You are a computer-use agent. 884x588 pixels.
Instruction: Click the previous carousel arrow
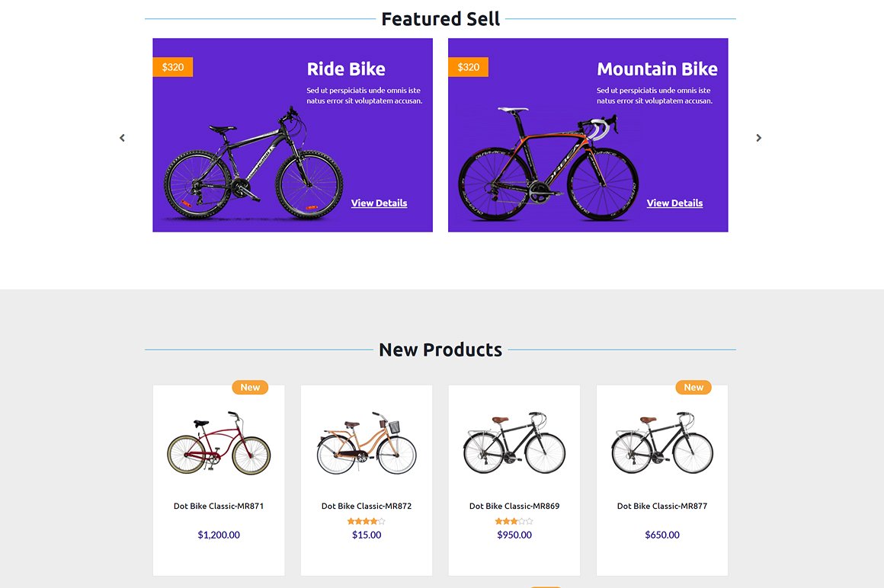click(122, 138)
